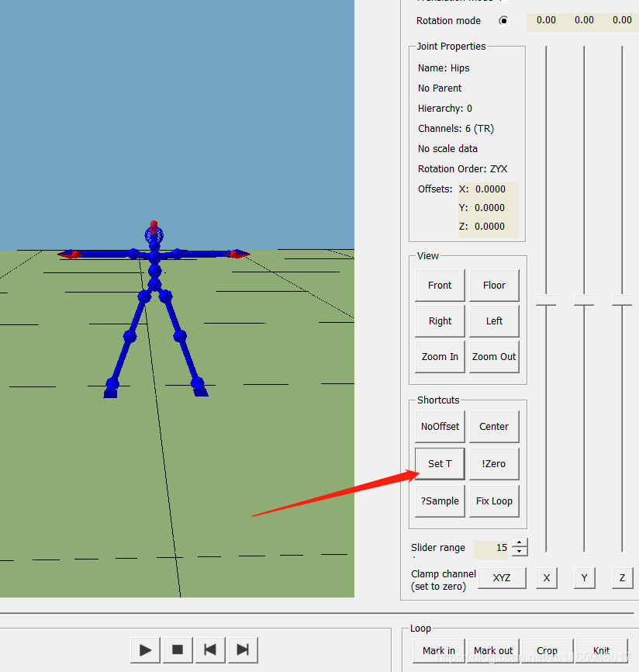Click the Center shortcut button
Viewport: 639px width, 672px height.
click(494, 427)
